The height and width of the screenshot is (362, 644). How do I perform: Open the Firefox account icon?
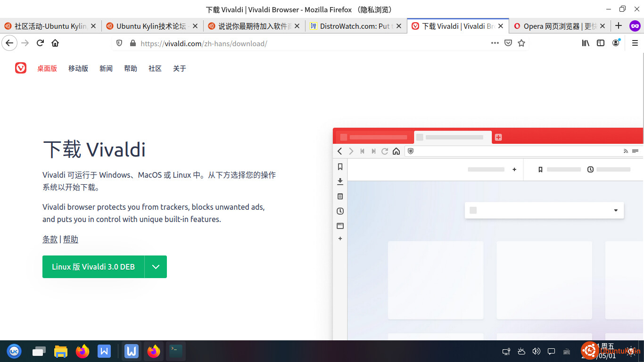click(x=616, y=43)
